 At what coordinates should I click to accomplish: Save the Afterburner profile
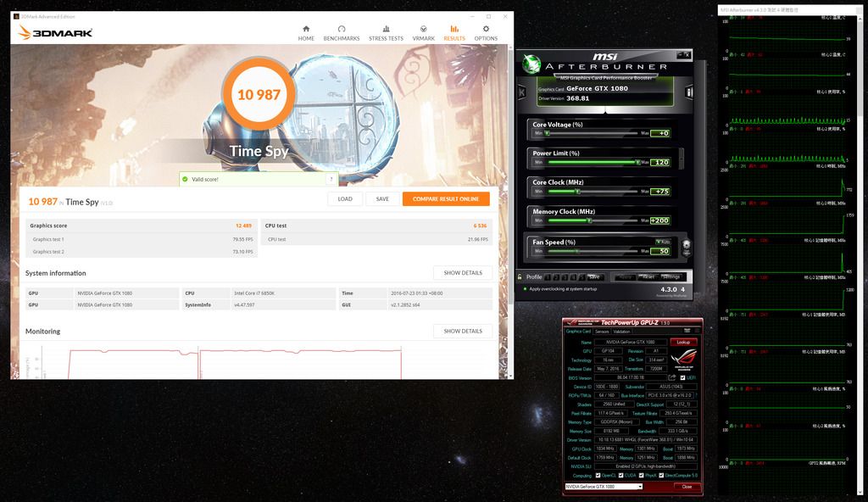click(594, 277)
